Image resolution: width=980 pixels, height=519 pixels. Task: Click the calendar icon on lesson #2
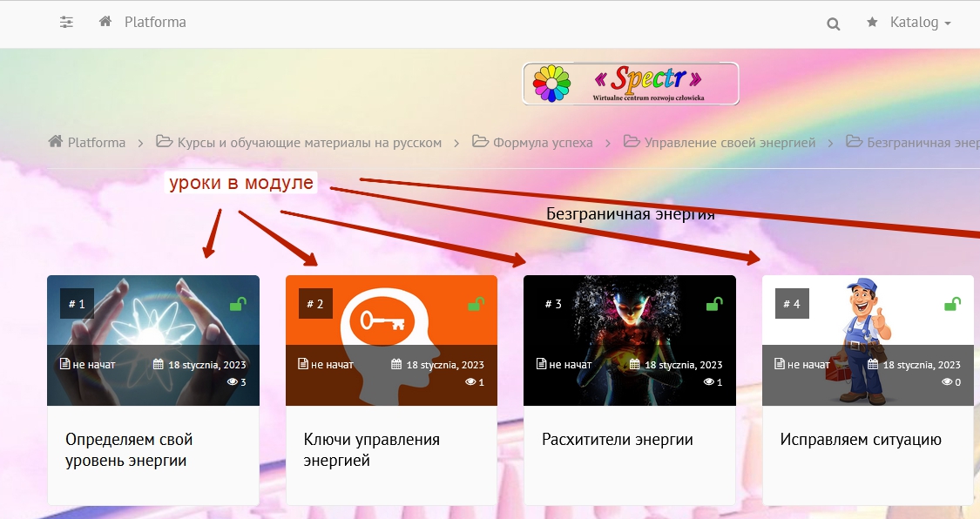tap(396, 364)
